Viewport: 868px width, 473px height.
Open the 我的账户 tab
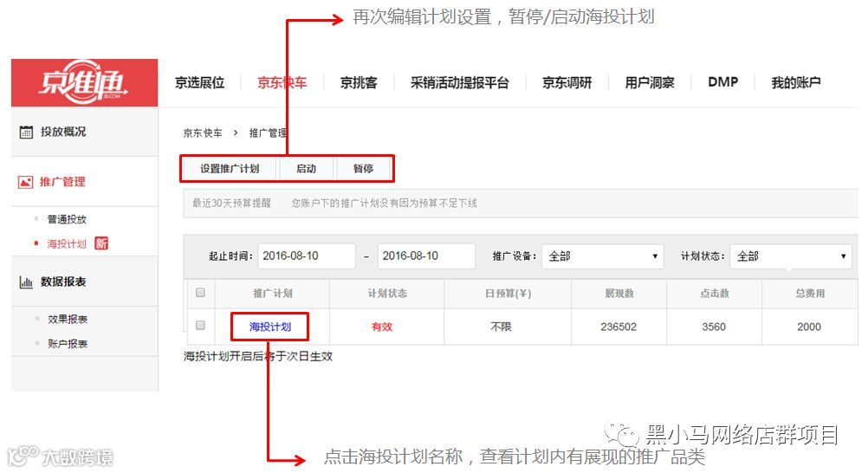click(796, 82)
